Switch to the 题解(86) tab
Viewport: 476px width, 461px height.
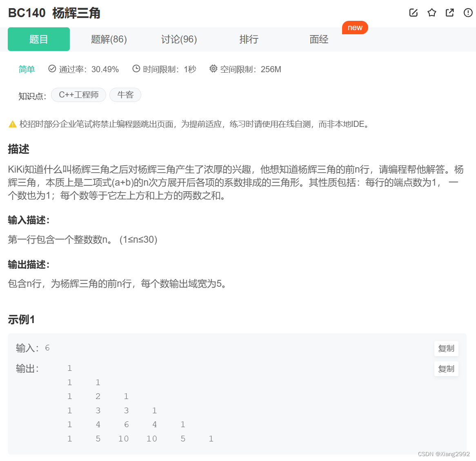[109, 39]
